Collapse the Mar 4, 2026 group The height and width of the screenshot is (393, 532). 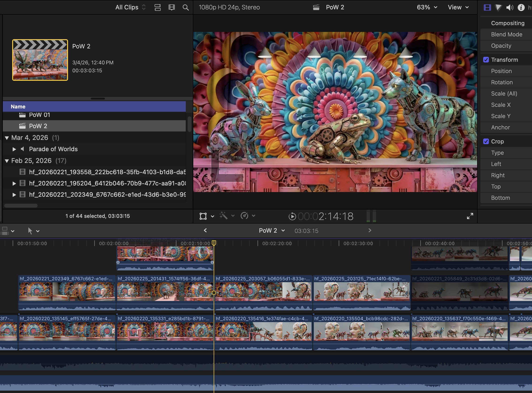pos(7,138)
